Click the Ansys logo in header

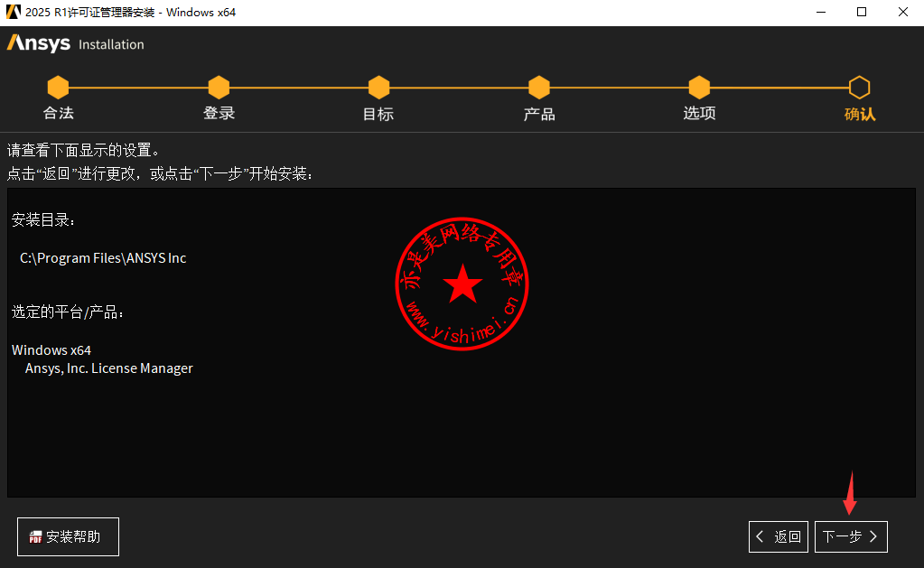click(x=38, y=43)
